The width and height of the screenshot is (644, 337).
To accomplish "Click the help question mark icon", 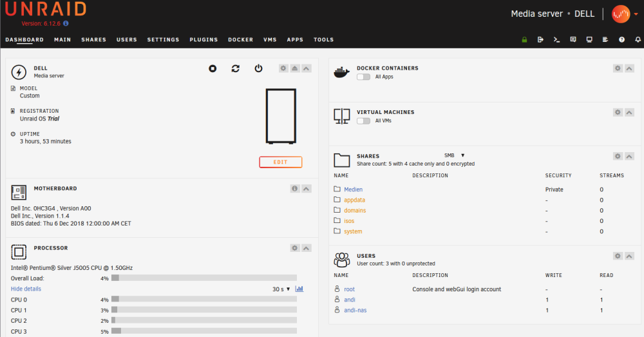I will pos(622,39).
